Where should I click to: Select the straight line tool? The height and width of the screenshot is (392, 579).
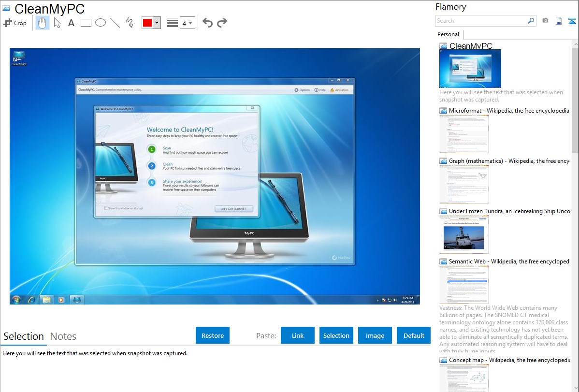click(x=115, y=23)
